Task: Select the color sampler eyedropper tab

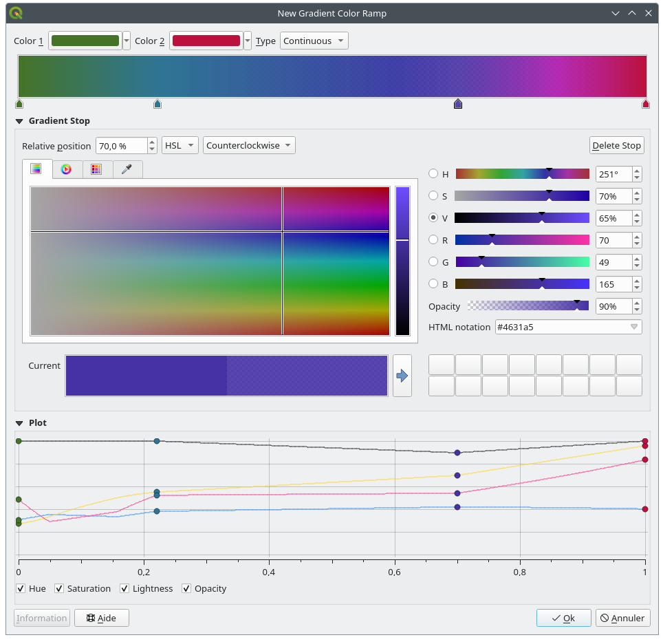Action: (x=127, y=169)
